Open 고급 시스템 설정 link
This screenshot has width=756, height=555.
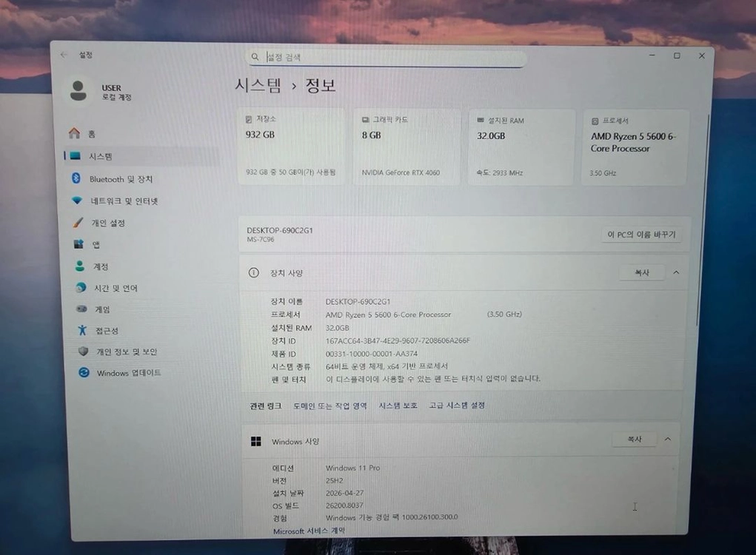(x=457, y=406)
